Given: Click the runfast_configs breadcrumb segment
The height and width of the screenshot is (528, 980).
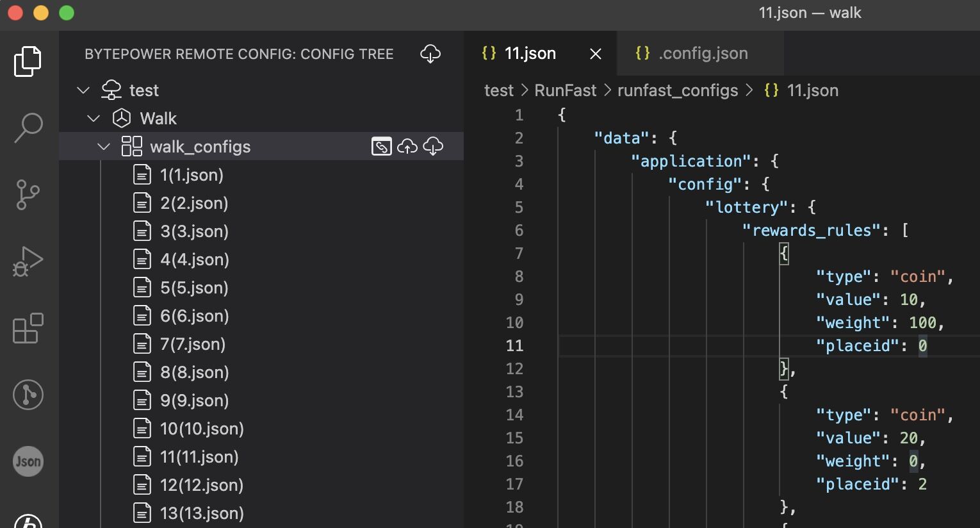Looking at the screenshot, I should pyautogui.click(x=678, y=90).
